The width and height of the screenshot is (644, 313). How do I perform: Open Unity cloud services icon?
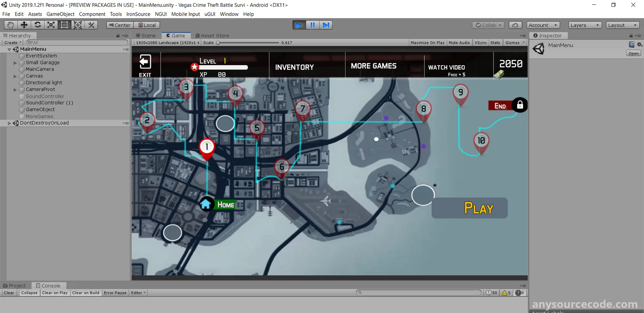(x=515, y=25)
